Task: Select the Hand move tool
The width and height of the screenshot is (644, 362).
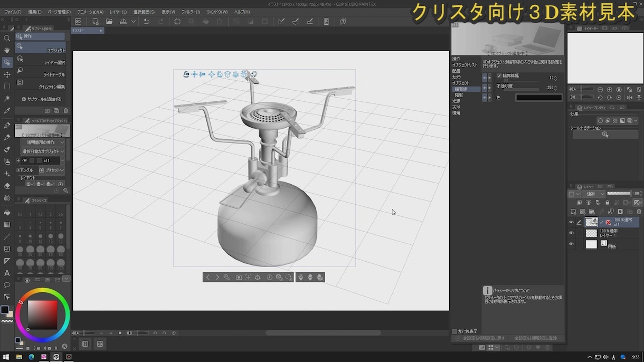Action: (x=7, y=50)
